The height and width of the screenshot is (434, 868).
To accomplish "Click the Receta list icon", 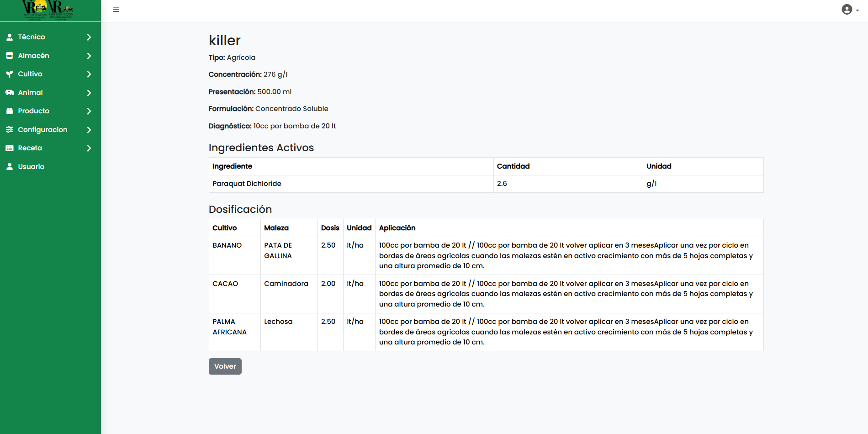I will tap(10, 148).
